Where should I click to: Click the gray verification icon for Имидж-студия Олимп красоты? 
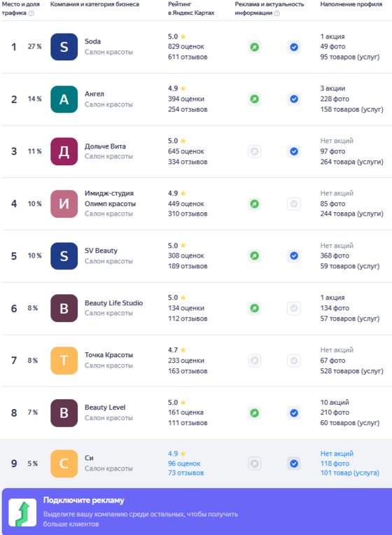294,204
